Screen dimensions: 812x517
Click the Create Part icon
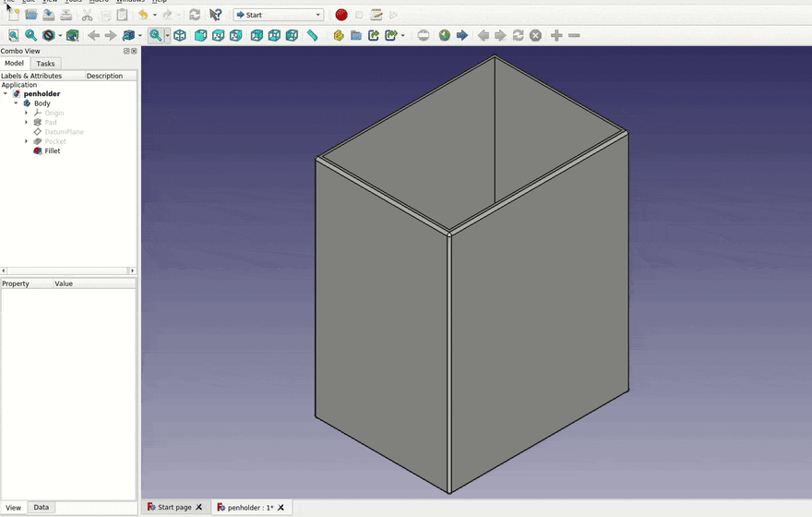pyautogui.click(x=339, y=35)
